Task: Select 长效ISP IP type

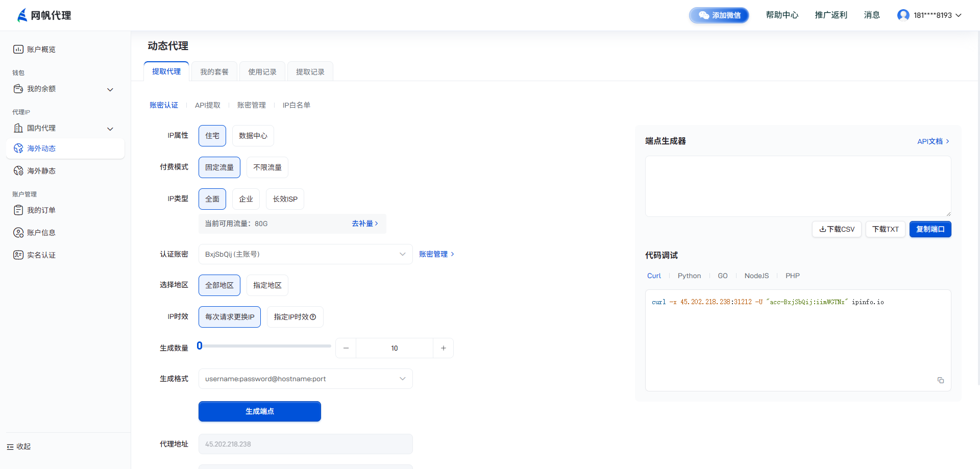Action: pyautogui.click(x=285, y=199)
